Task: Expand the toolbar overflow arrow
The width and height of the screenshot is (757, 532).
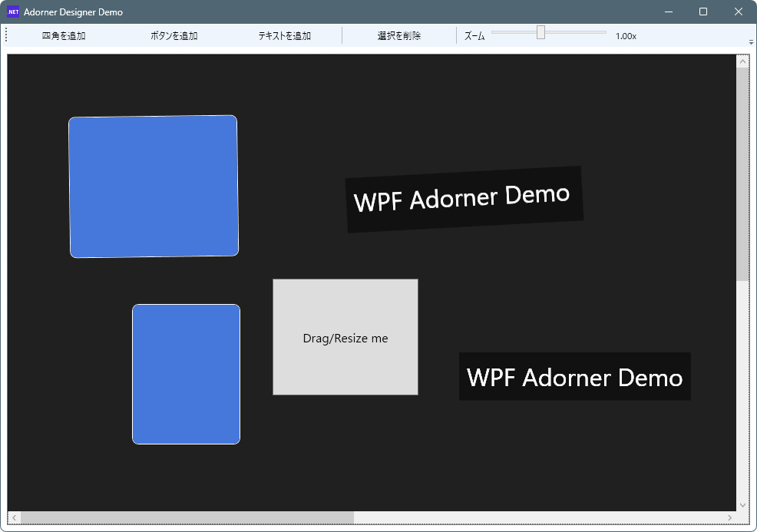Action: pyautogui.click(x=751, y=41)
